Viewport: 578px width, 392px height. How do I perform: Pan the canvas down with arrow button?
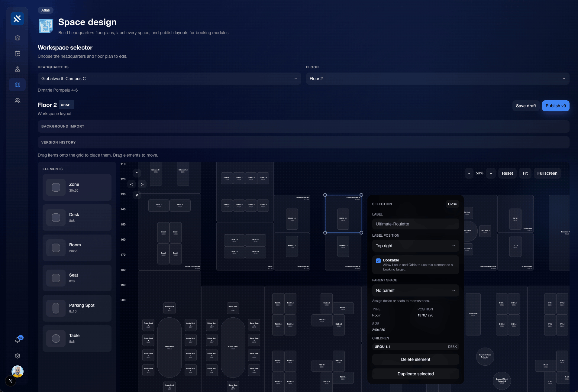[x=137, y=195]
